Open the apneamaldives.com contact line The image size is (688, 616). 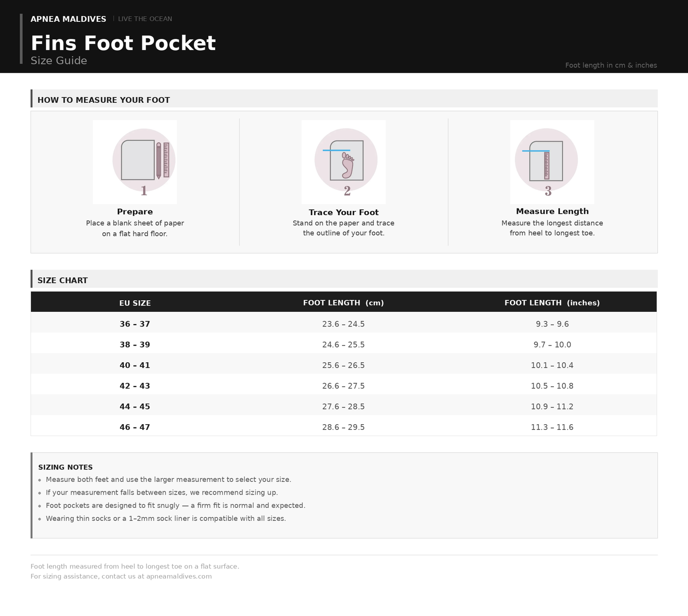click(121, 576)
